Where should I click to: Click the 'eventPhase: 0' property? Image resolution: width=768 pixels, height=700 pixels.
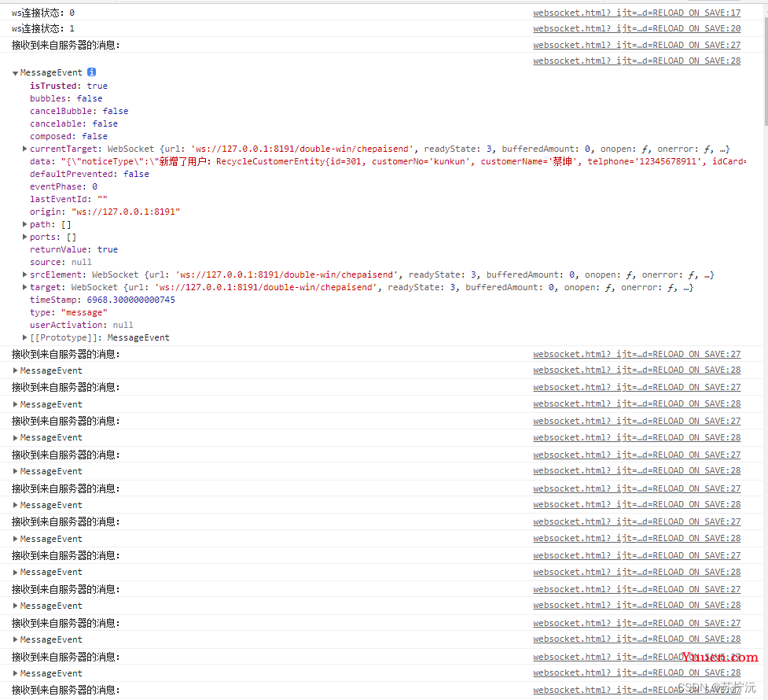click(64, 186)
